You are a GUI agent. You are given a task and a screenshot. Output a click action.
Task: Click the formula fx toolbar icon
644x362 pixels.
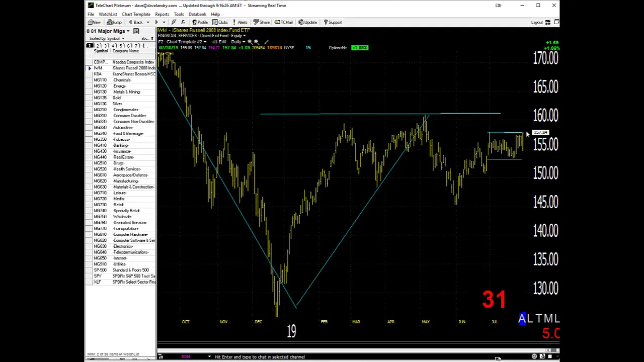click(x=182, y=22)
